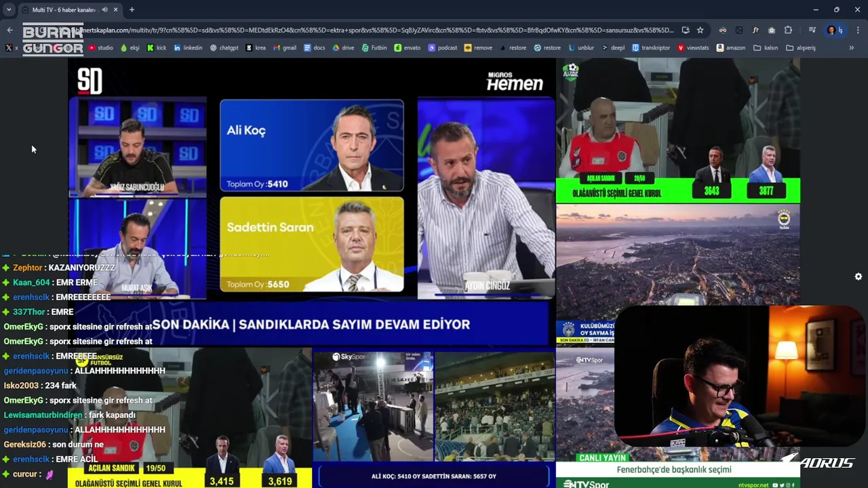Select the SD channel video tile
The width and height of the screenshot is (868, 488).
[x=312, y=202]
